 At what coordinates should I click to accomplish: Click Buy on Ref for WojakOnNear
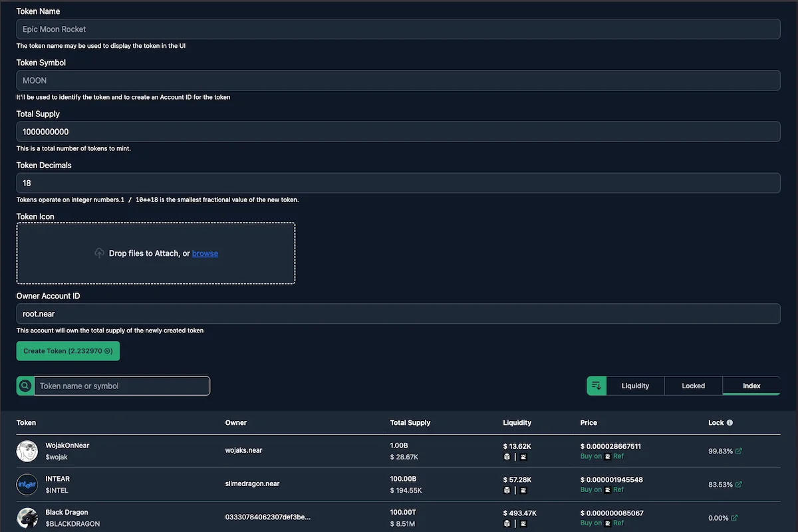[602, 456]
